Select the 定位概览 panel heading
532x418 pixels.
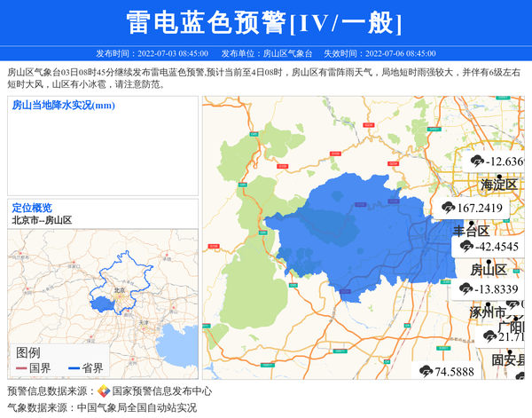pos(32,208)
